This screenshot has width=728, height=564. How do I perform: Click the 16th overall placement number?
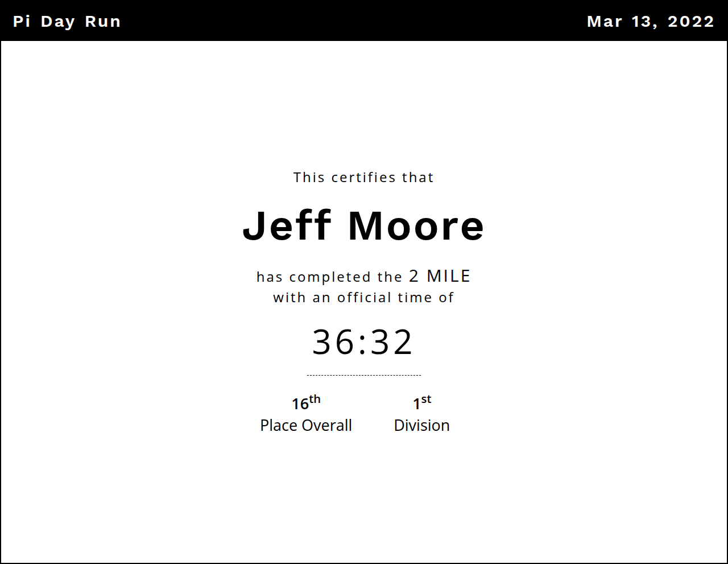(x=300, y=404)
